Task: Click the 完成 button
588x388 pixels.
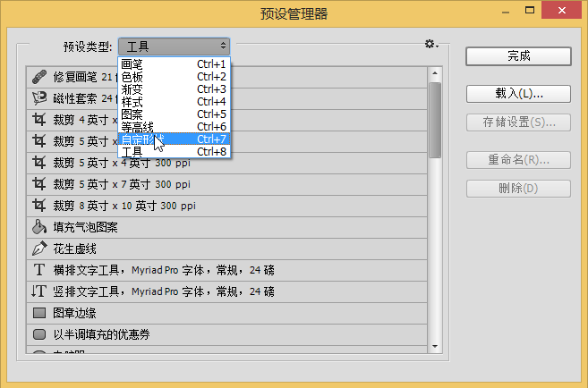Action: 518,56
